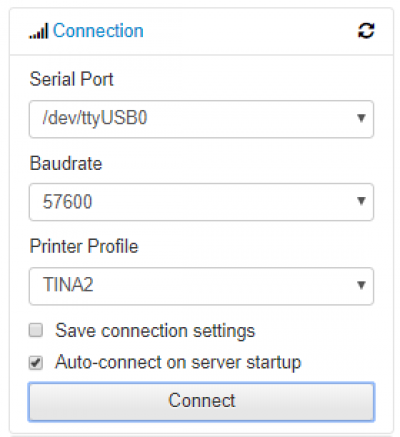
Task: Click the Printer Profile field label
Action: [x=84, y=246]
